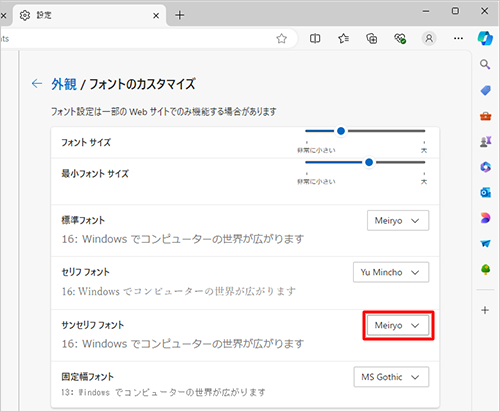
Task: Open Browser essentials heart icon
Action: [x=400, y=39]
